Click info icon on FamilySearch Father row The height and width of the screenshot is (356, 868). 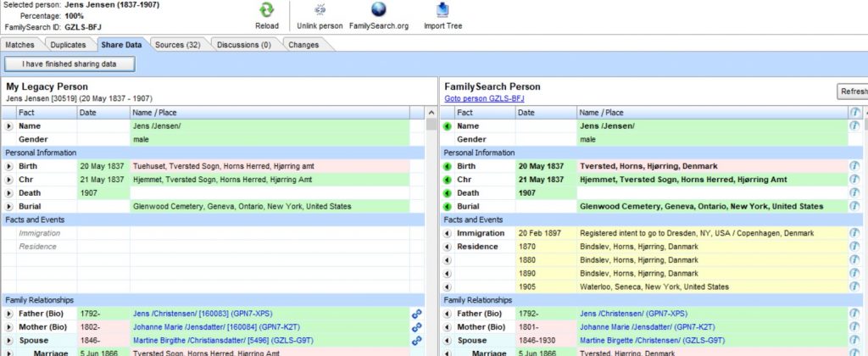[854, 314]
